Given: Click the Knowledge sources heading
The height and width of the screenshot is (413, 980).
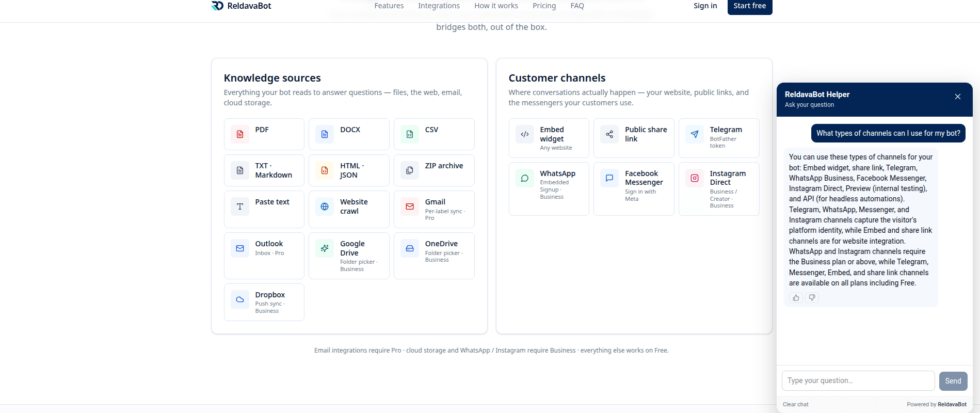Looking at the screenshot, I should pos(272,78).
